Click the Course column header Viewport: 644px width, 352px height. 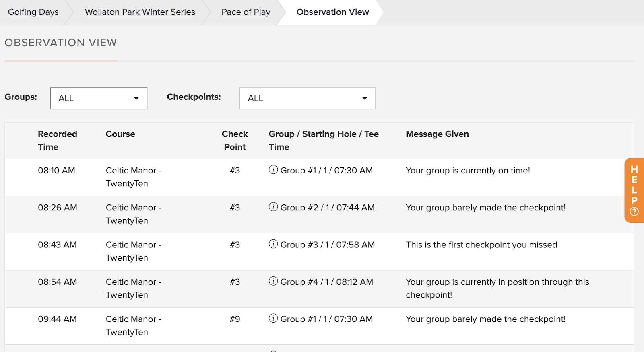(120, 134)
